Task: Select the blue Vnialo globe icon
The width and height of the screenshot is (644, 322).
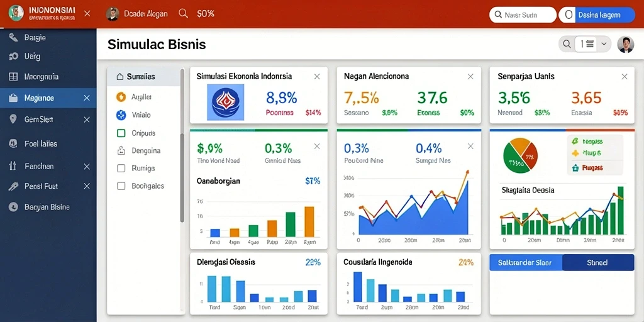Action: pos(121,115)
